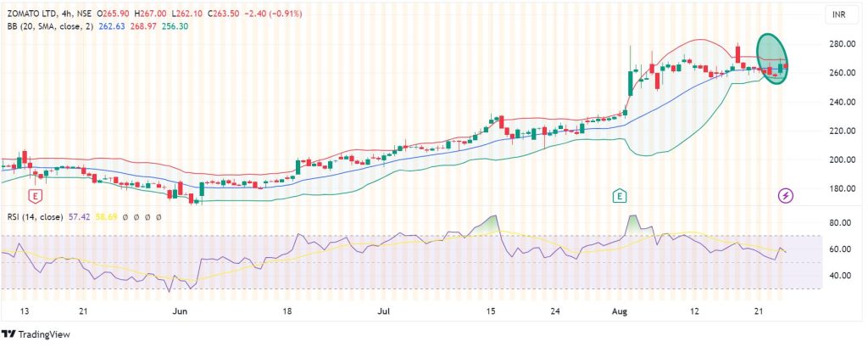The width and height of the screenshot is (868, 347).
Task: Click the 18 date label on time axis
Action: click(x=287, y=311)
